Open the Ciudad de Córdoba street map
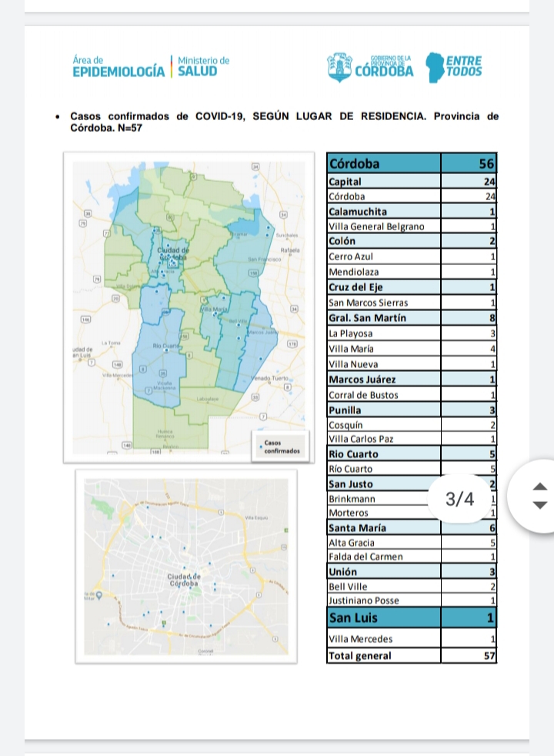The width and height of the screenshot is (554, 756). (189, 565)
